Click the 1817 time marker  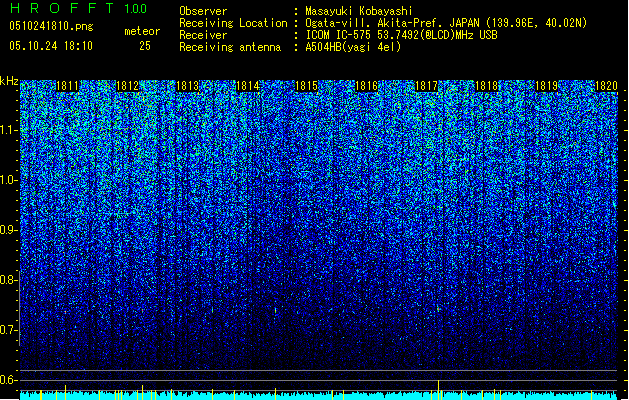click(426, 86)
